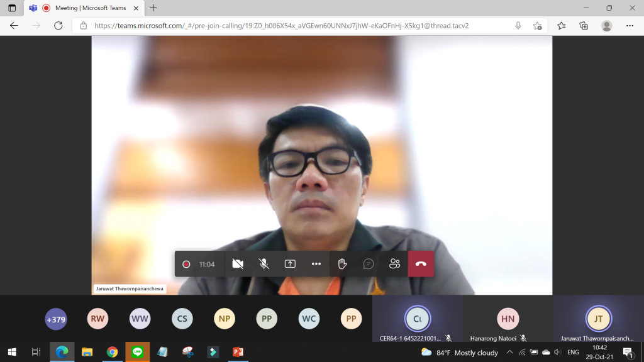Add this page to favorites
This screenshot has height=362, width=644.
point(537,26)
